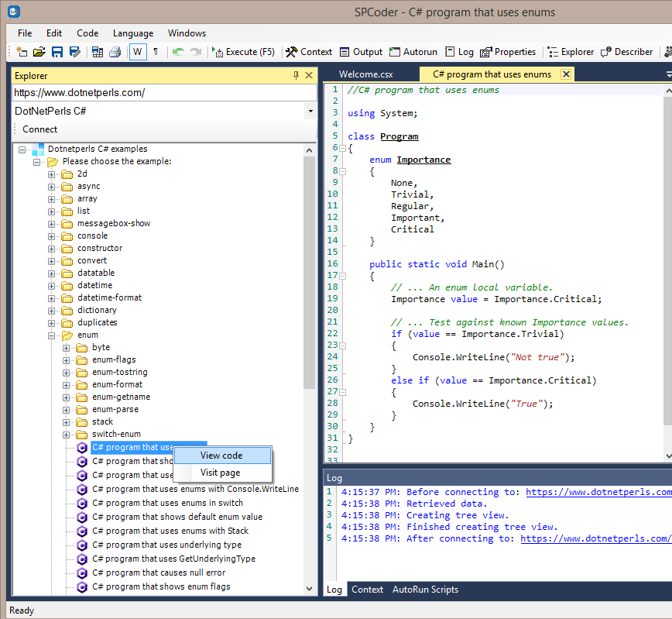Open the File menu

point(25,33)
